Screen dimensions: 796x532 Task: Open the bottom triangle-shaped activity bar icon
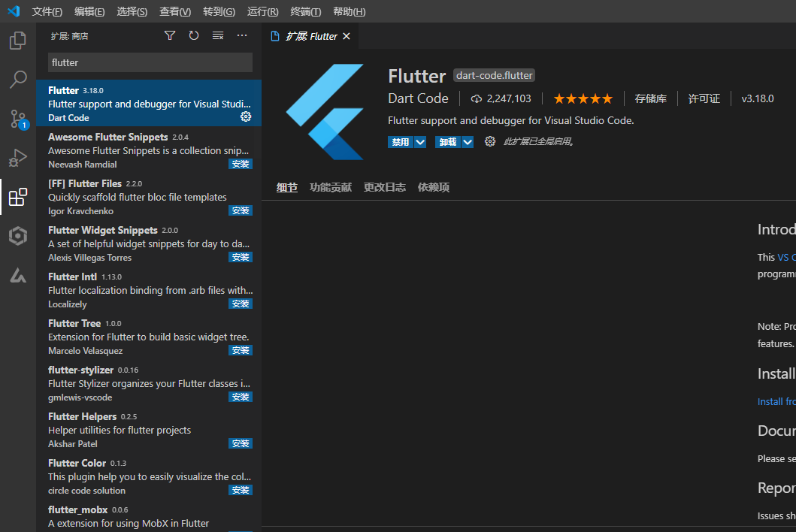point(18,275)
